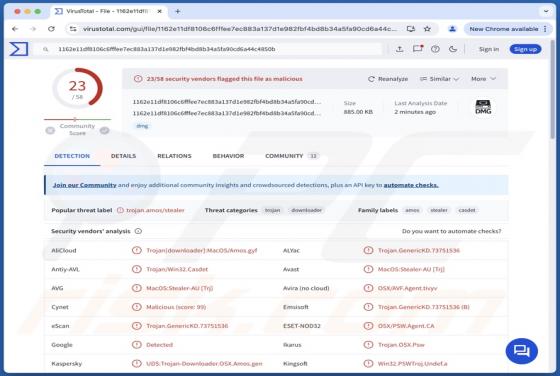Click 885.00 KB size value
The width and height of the screenshot is (560, 376).
coord(358,112)
